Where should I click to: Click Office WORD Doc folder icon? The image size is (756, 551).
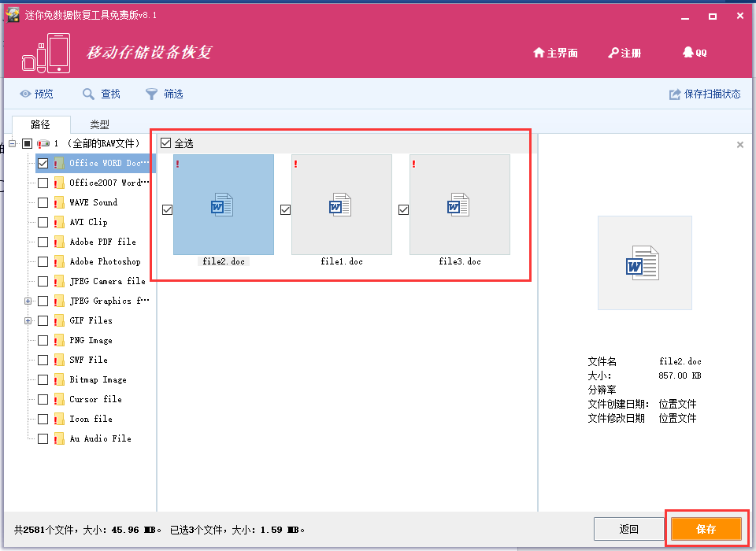tap(59, 164)
